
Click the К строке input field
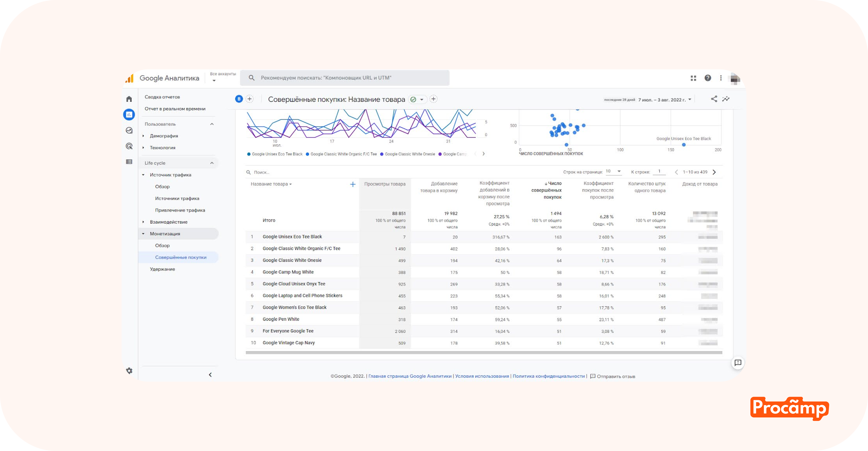[x=659, y=172]
